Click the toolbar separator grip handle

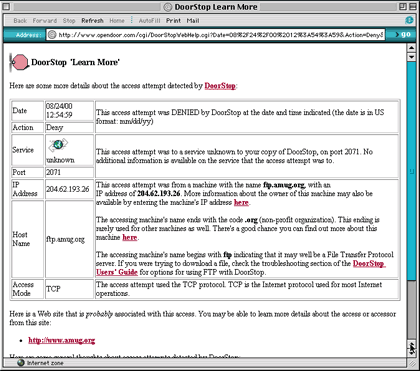[x=132, y=20]
